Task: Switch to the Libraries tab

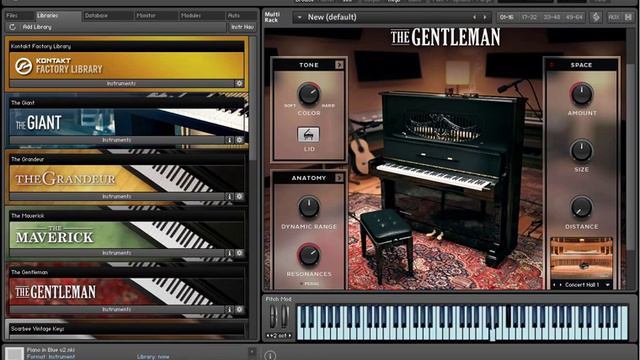Action: [58, 16]
